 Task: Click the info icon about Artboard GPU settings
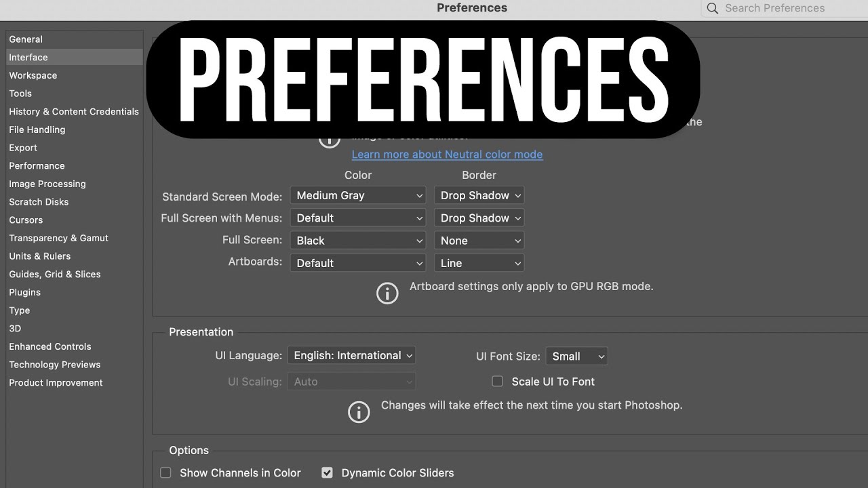click(x=387, y=293)
